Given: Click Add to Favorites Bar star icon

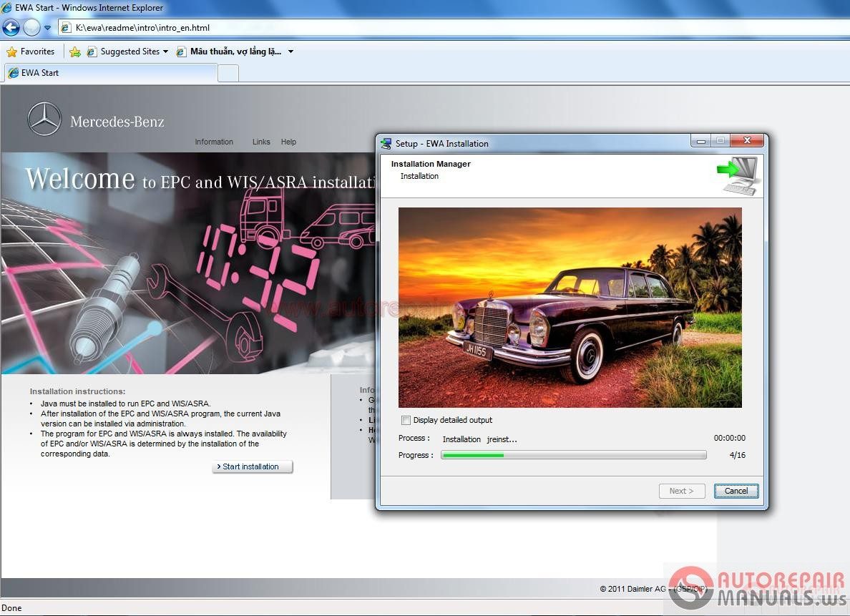Looking at the screenshot, I should [75, 52].
